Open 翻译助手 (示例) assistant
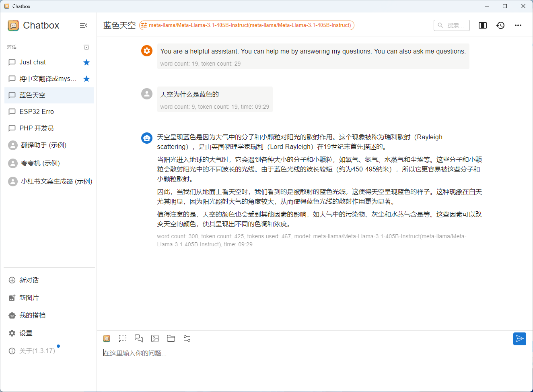This screenshot has width=533, height=392. click(40, 145)
